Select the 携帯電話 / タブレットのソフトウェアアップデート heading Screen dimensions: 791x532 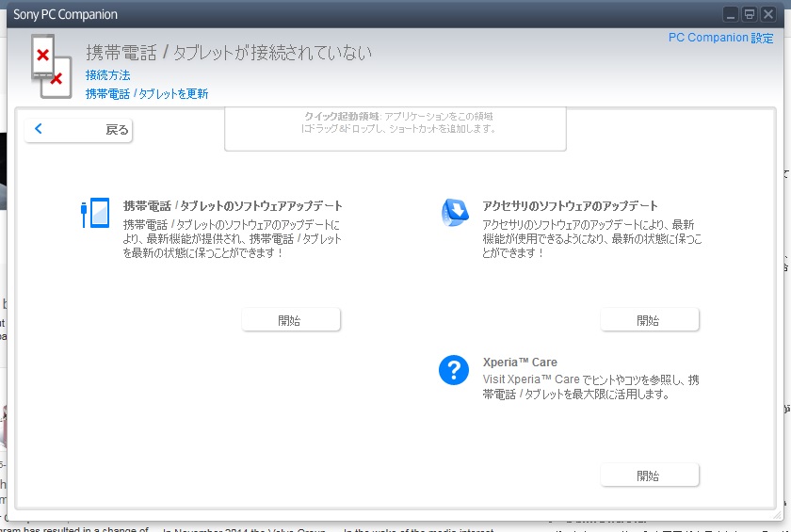(233, 205)
